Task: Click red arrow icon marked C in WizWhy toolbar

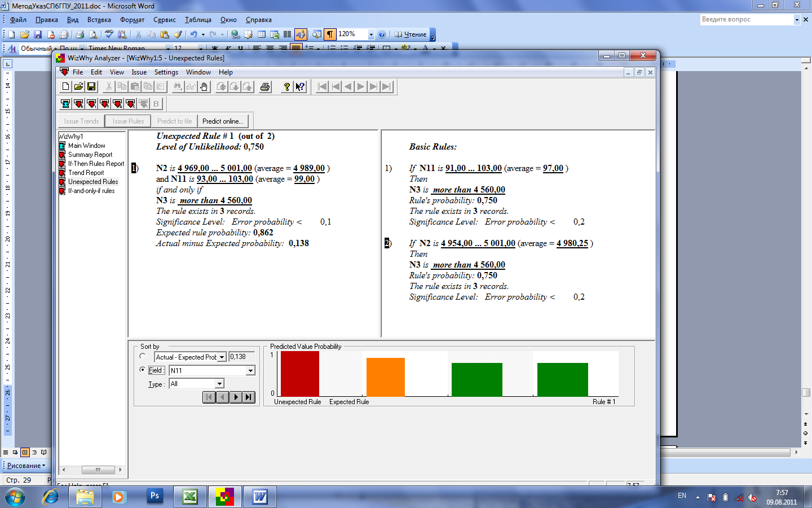Action: [x=130, y=104]
